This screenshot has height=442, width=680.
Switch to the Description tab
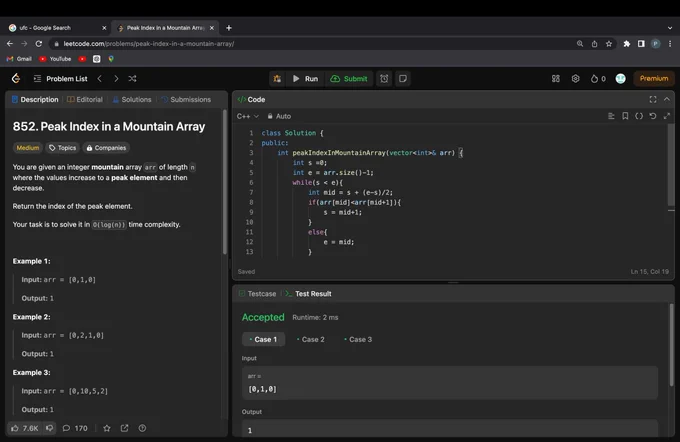pos(35,99)
